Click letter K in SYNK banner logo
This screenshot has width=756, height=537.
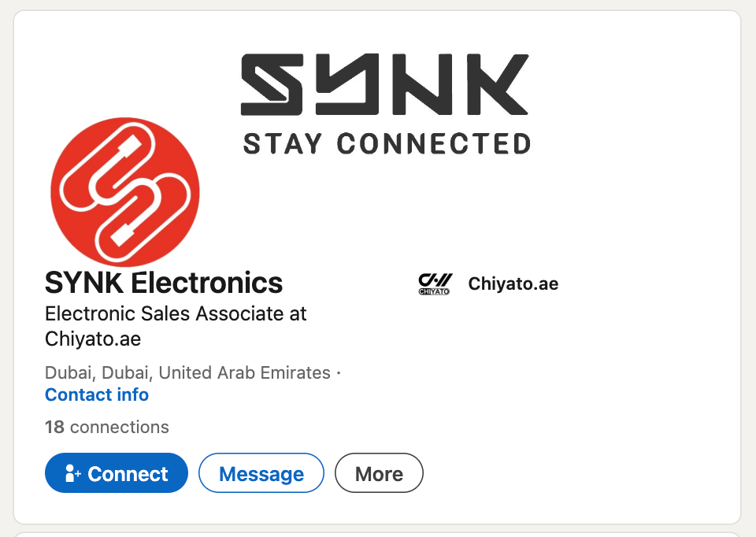coord(491,84)
